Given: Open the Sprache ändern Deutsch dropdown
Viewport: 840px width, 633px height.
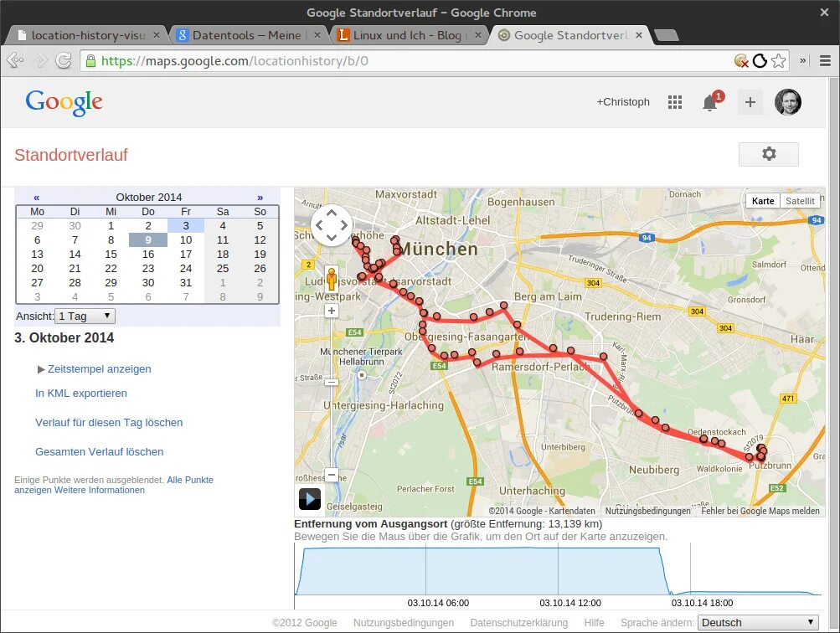Looking at the screenshot, I should [x=758, y=622].
